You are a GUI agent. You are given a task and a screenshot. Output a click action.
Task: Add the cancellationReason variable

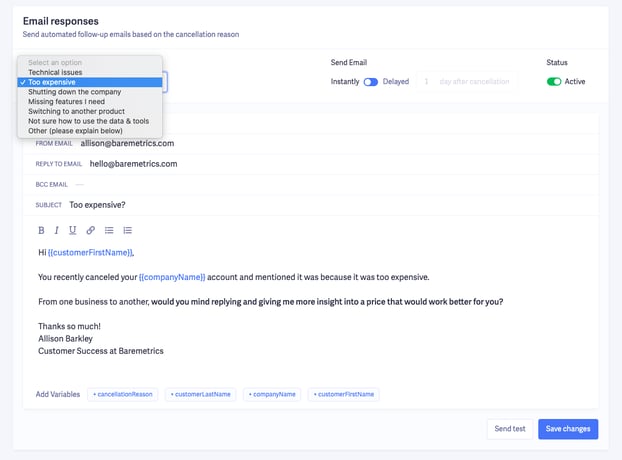click(123, 394)
